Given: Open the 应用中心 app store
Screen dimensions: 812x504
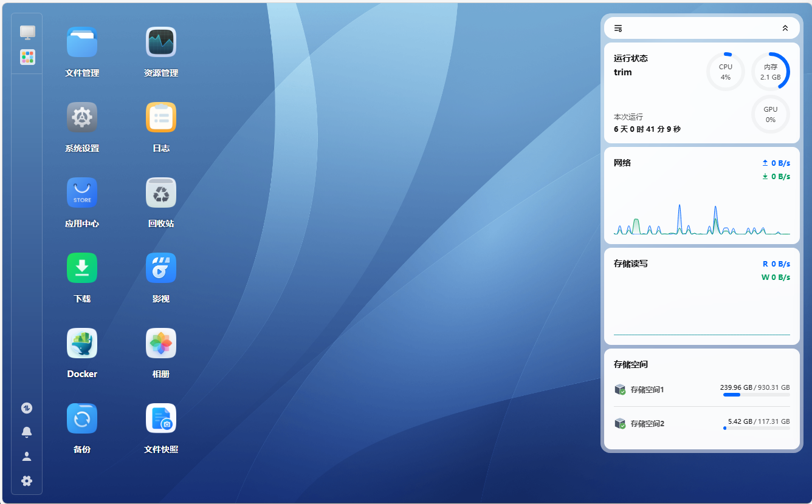Looking at the screenshot, I should (82, 192).
